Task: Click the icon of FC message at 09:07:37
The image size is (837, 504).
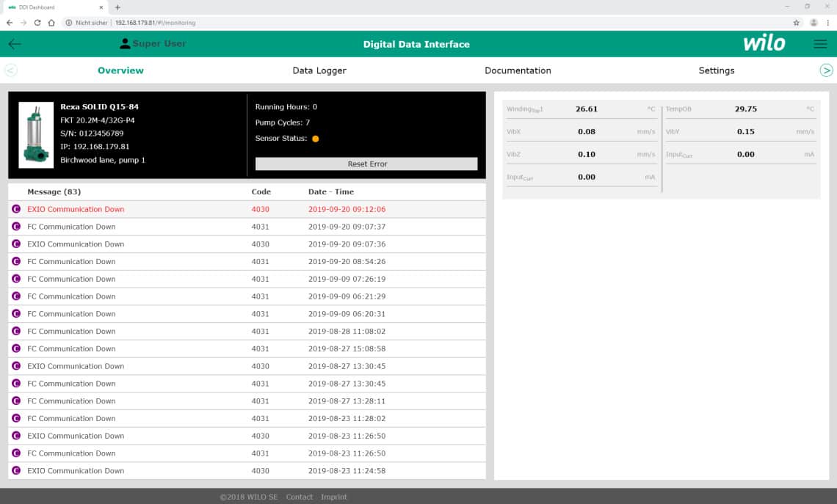Action: 16,227
